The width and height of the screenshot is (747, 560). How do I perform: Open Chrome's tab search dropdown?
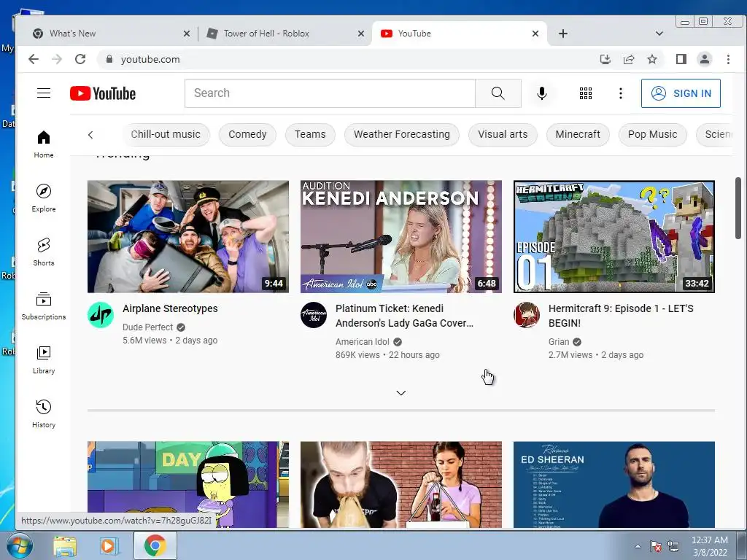(x=659, y=34)
